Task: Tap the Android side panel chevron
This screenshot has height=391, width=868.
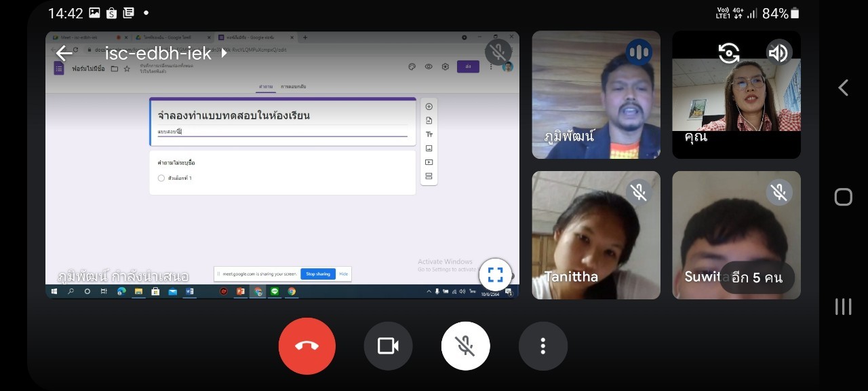Action: click(x=843, y=88)
